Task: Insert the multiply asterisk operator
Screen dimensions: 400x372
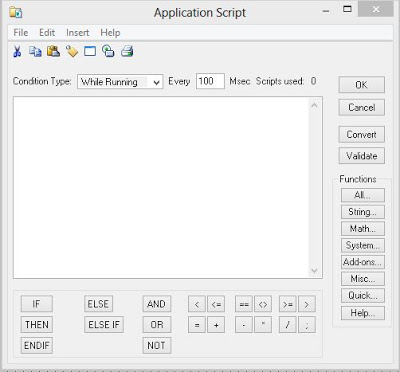Action: click(263, 324)
